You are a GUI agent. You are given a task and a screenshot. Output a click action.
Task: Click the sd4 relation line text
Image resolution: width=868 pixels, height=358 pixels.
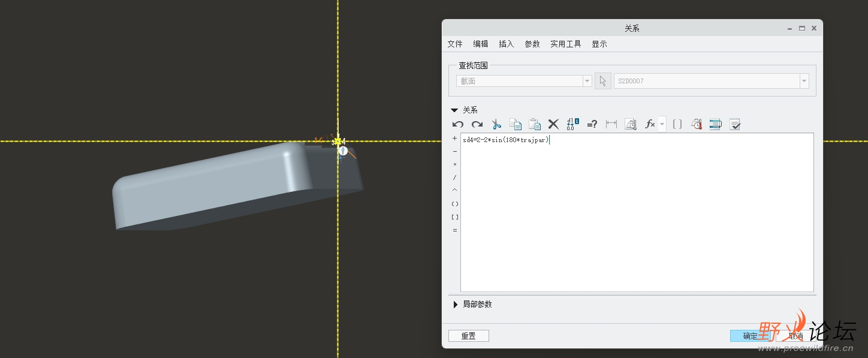(x=505, y=140)
